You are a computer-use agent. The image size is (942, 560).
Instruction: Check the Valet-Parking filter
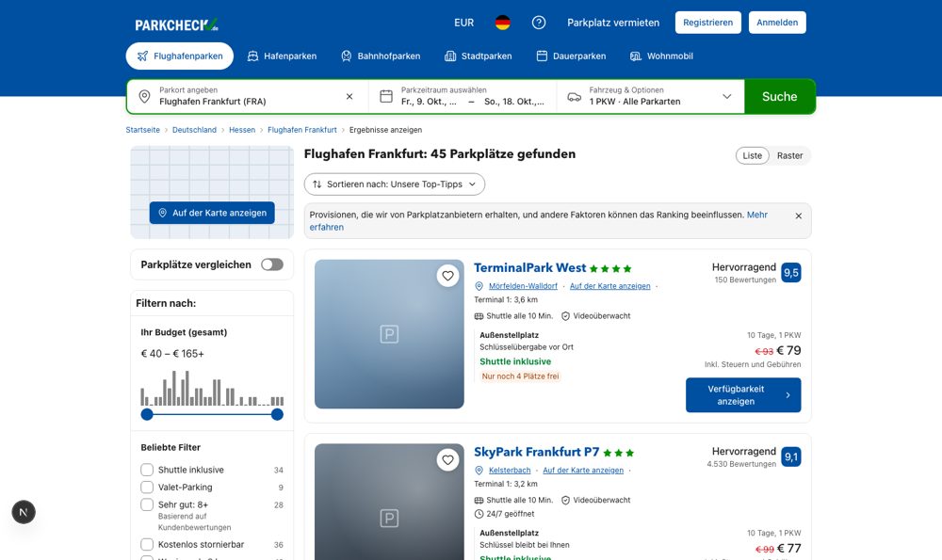point(147,487)
